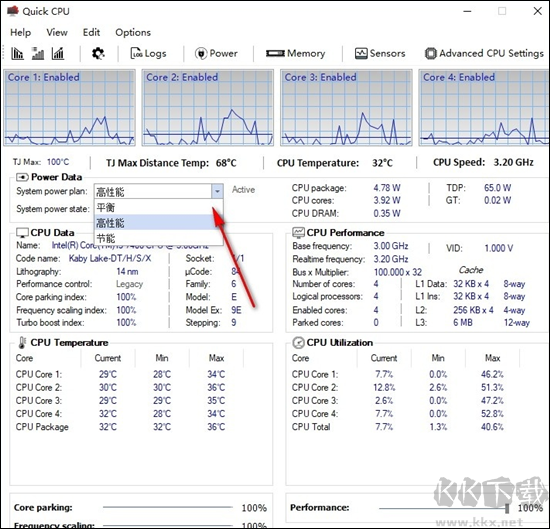The height and width of the screenshot is (529, 550).
Task: Click the Core 3 usage graph
Action: pos(346,108)
